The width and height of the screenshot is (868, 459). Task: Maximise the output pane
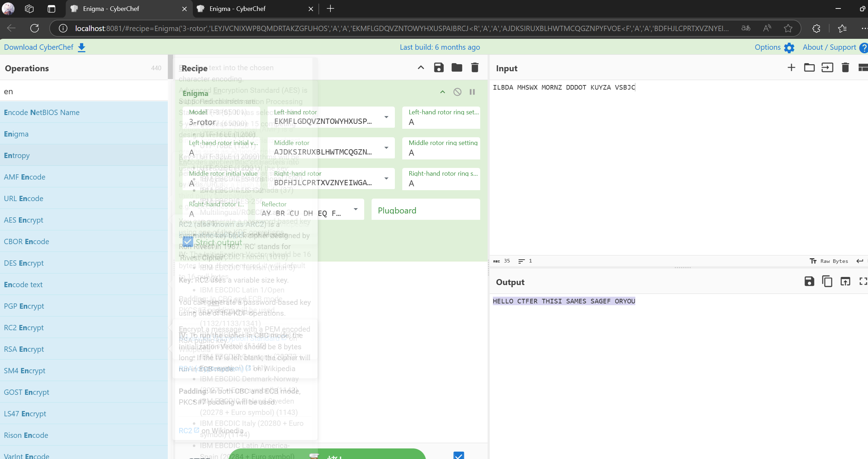[863, 281]
